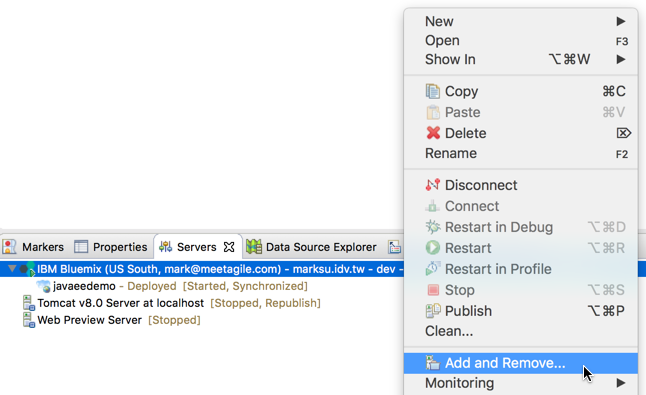646x395 pixels.
Task: Click the Data Source Explorer icon
Action: pos(254,247)
